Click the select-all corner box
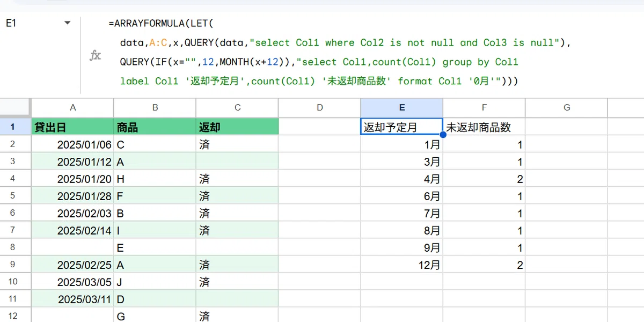Image resolution: width=644 pixels, height=322 pixels. pos(14,107)
